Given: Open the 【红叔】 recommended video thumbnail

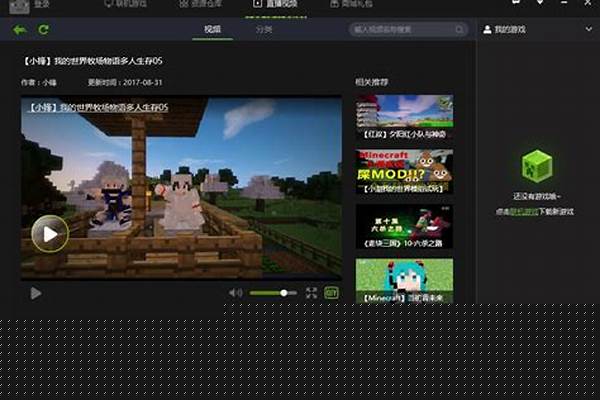Looking at the screenshot, I should [404, 117].
